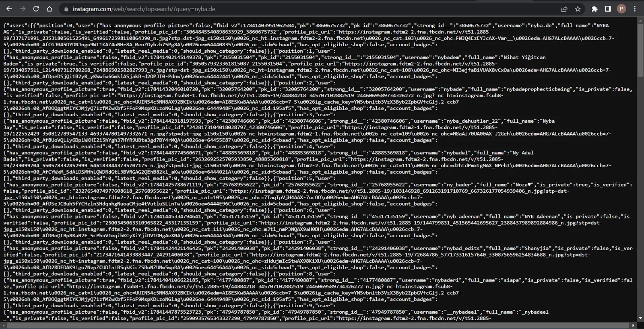
Task: Open the browser home page
Action: [49, 9]
